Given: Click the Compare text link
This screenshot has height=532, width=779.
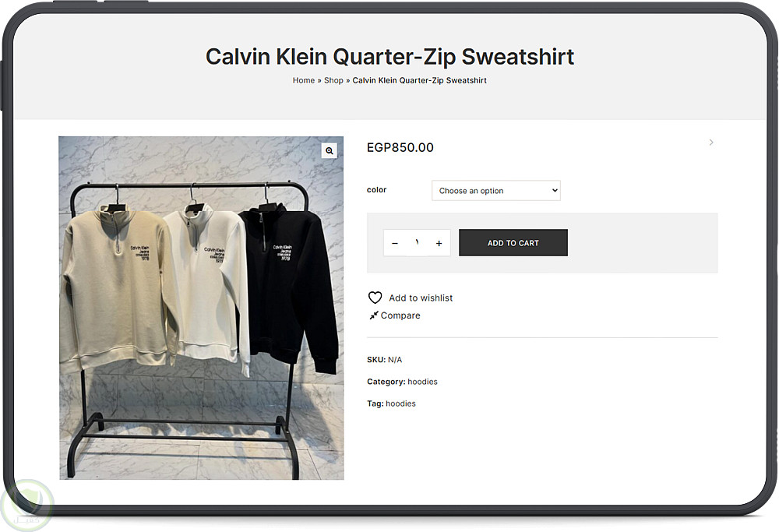Looking at the screenshot, I should pos(400,315).
